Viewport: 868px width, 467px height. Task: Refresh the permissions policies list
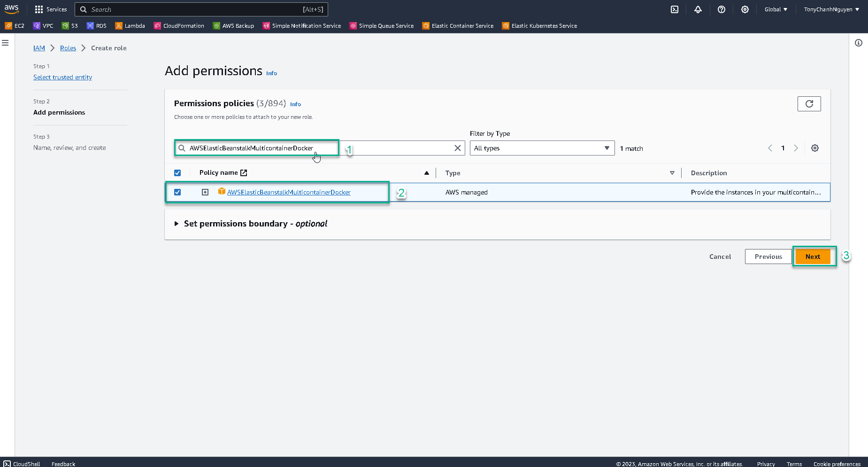pos(809,104)
